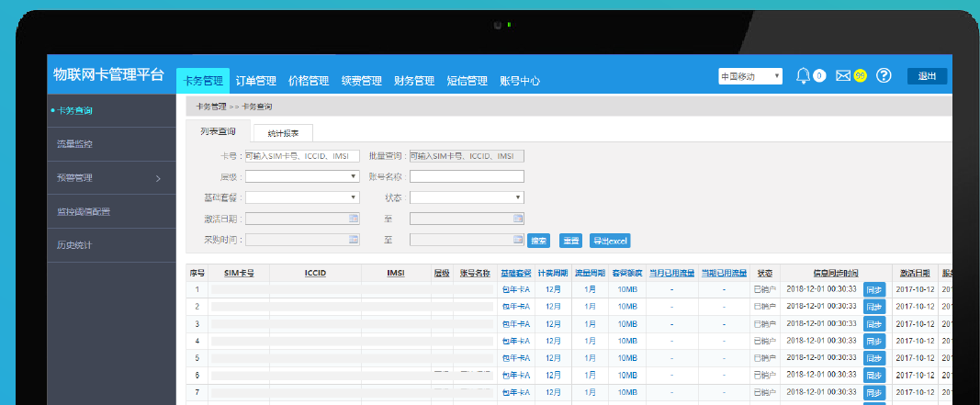This screenshot has height=405, width=980.
Task: Select 流量监控 in the left sidebar
Action: tap(74, 144)
